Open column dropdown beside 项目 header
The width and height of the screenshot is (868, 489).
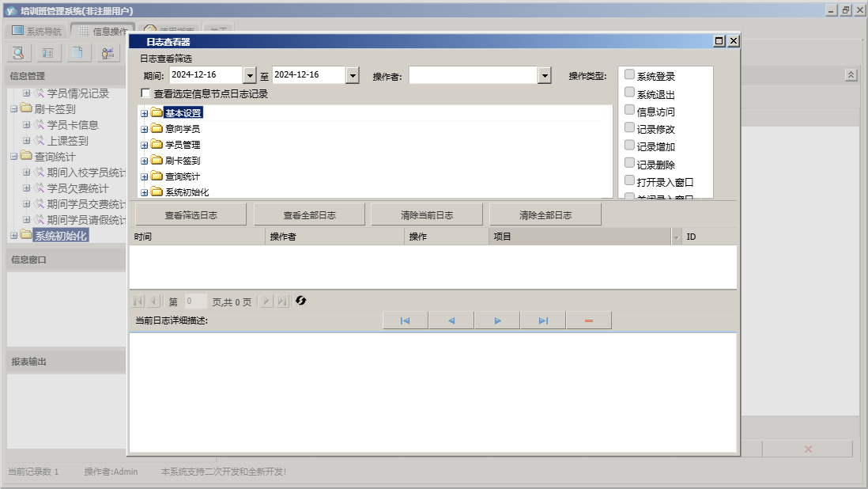click(676, 237)
